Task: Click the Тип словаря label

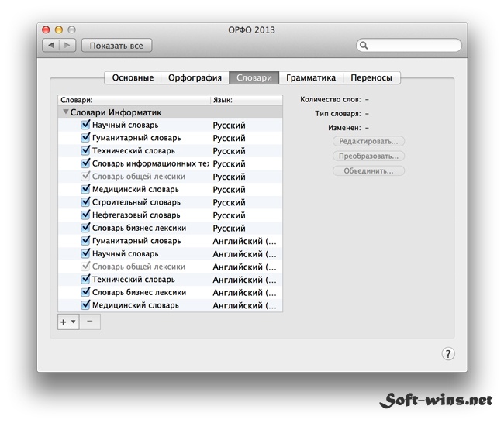Action: 338,114
